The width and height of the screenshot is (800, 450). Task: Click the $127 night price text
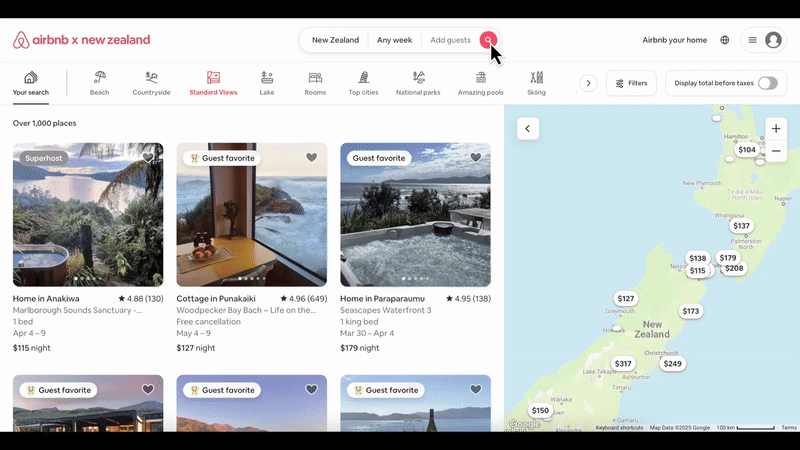click(195, 348)
